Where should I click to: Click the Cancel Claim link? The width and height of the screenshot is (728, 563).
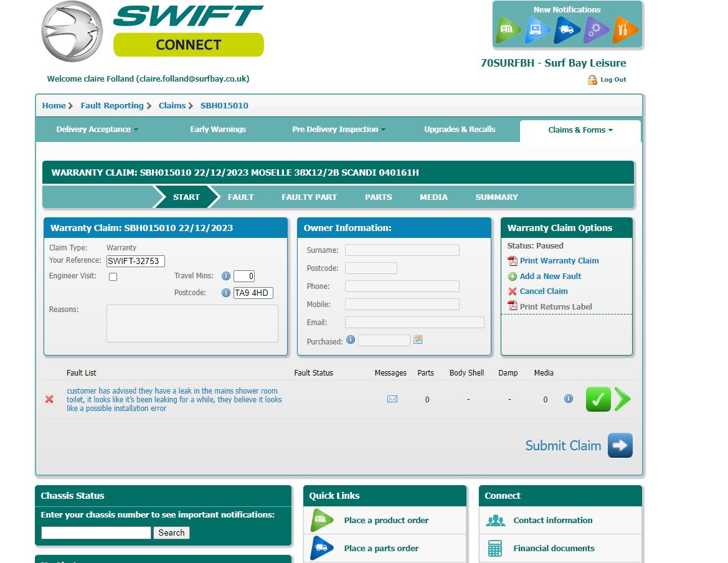544,291
